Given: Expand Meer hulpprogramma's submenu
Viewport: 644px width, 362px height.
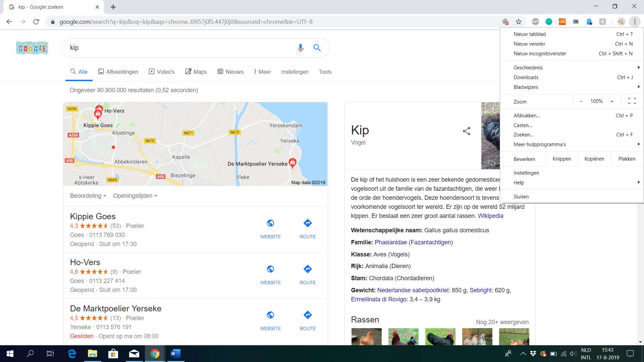Looking at the screenshot, I should (572, 144).
